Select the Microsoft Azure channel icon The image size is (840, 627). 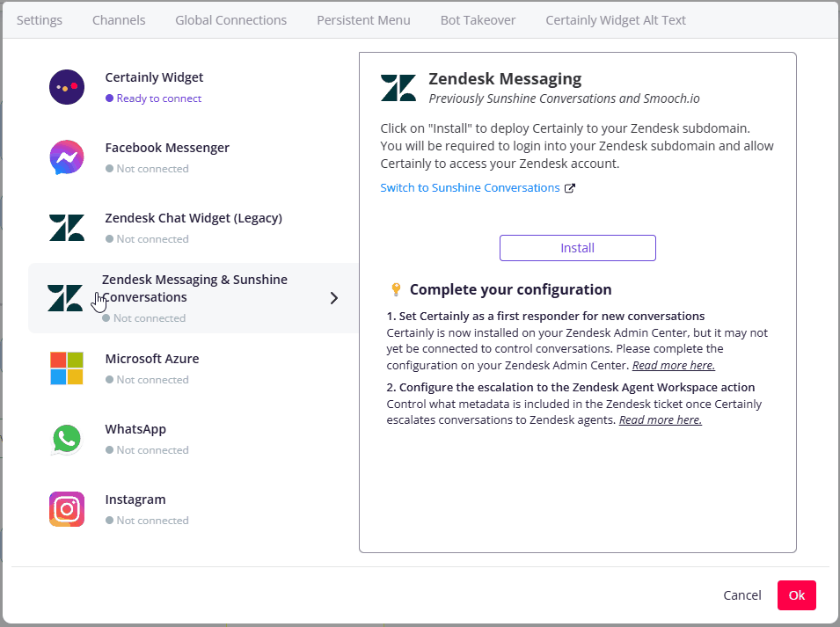pyautogui.click(x=67, y=368)
